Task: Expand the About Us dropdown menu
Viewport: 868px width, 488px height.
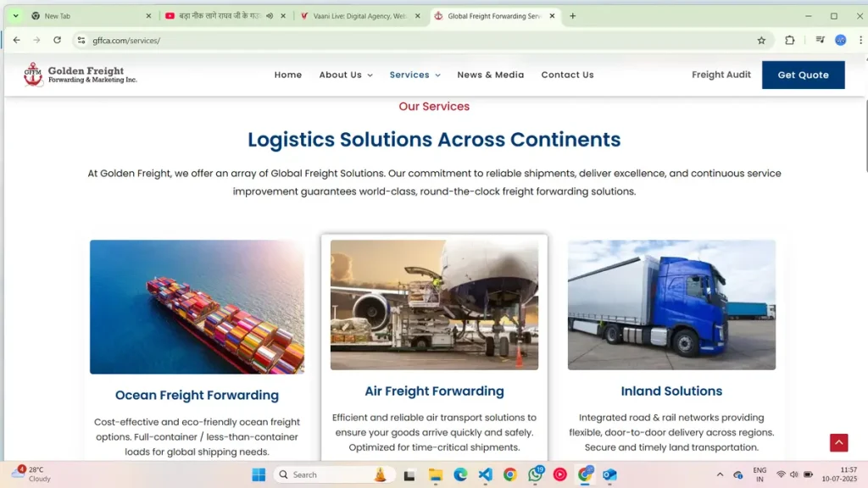Action: 346,75
